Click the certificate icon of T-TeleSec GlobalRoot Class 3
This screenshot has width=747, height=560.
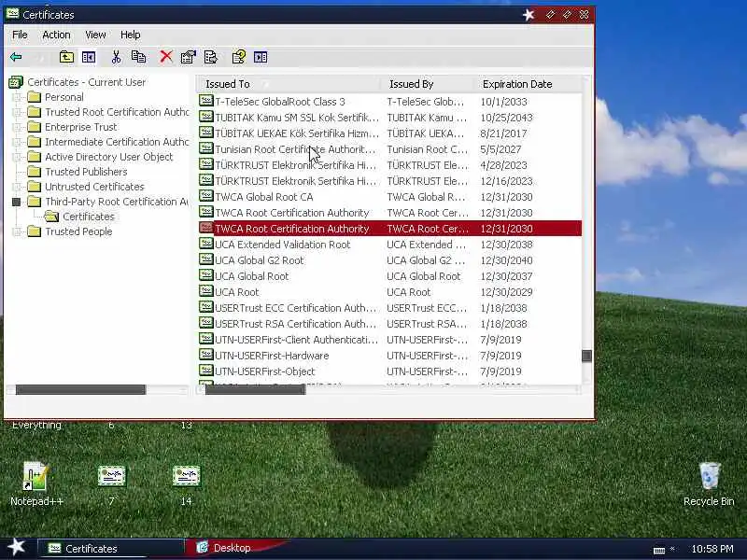pos(205,101)
